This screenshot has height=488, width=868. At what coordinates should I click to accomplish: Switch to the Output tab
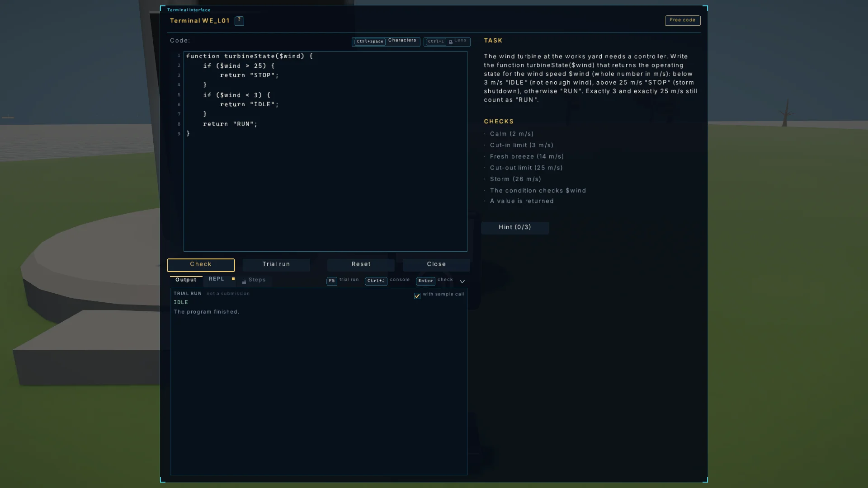point(186,280)
